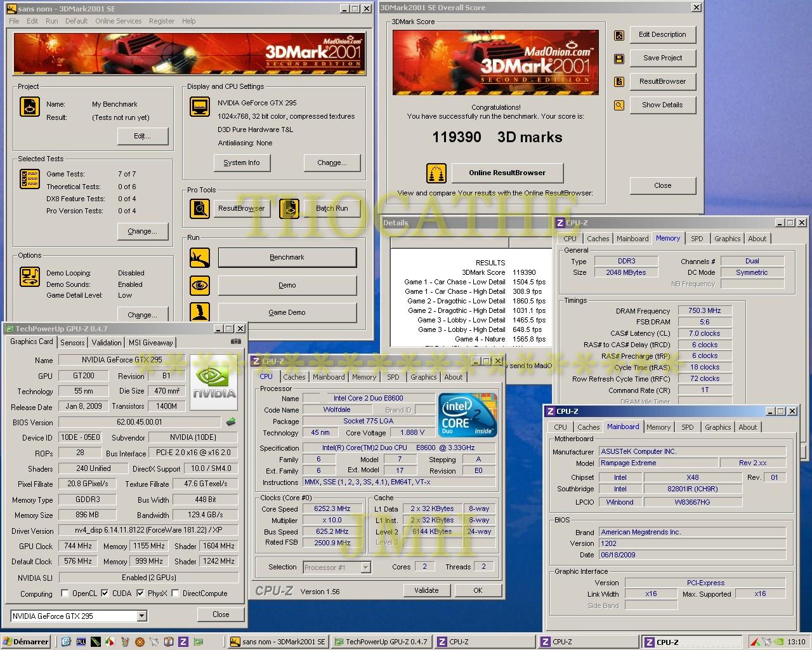Click the Batch Run icon in Pro Tools
This screenshot has height=650, width=812.
tap(289, 208)
